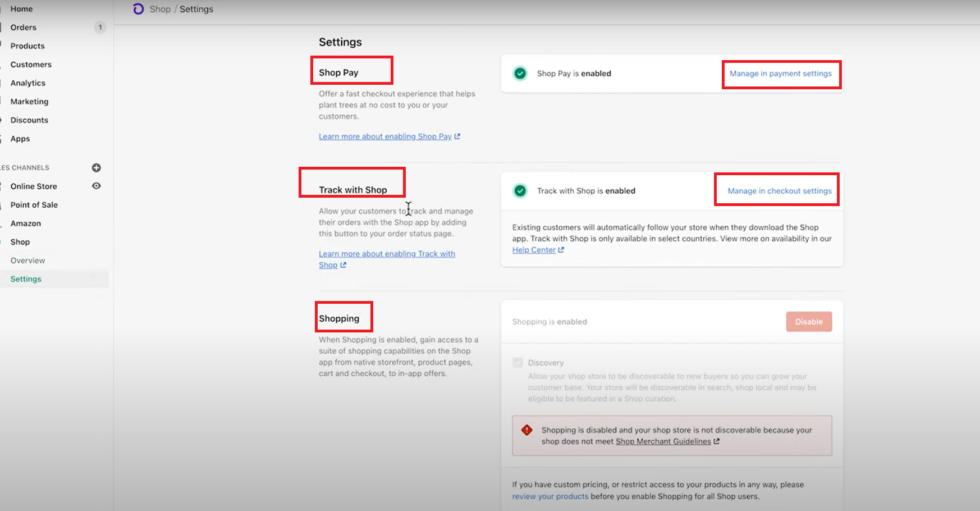Click green checkmark beside Track with Shop enabled
980x511 pixels.
520,191
